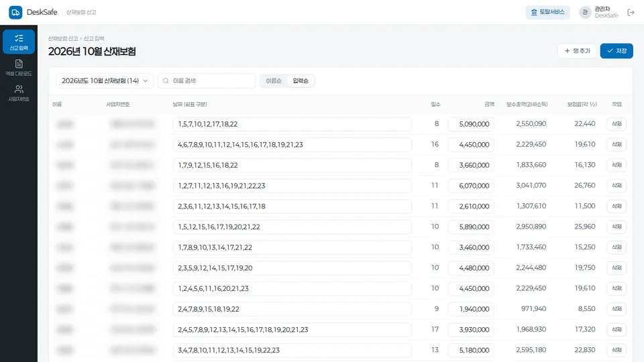Viewport: 644px width, 362px height.
Task: Click the amount field 3,930,000
Action: 471,330
